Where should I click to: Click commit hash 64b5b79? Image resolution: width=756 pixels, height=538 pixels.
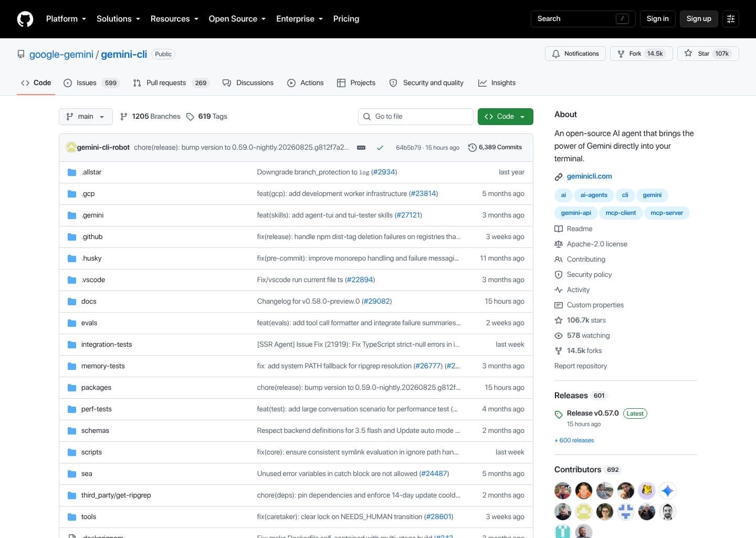pos(408,148)
